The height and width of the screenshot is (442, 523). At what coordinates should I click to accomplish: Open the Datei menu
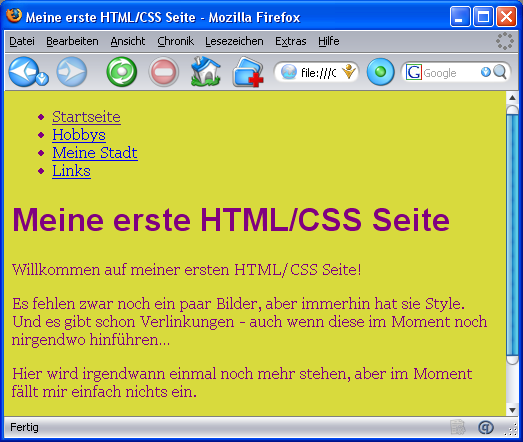point(22,41)
